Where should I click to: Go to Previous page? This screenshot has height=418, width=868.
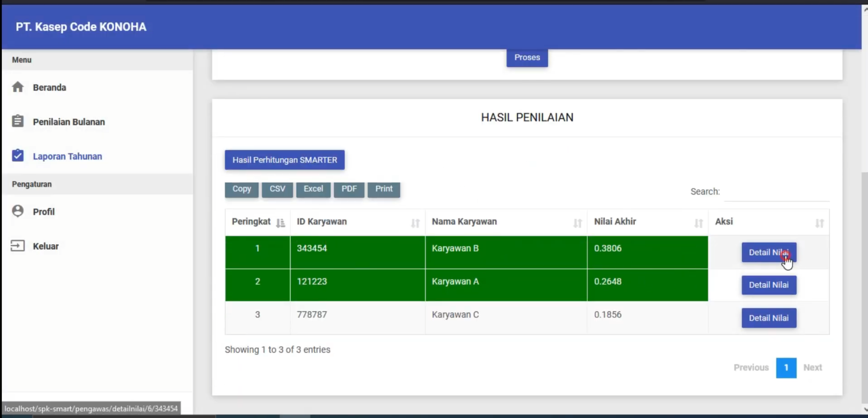tap(751, 367)
